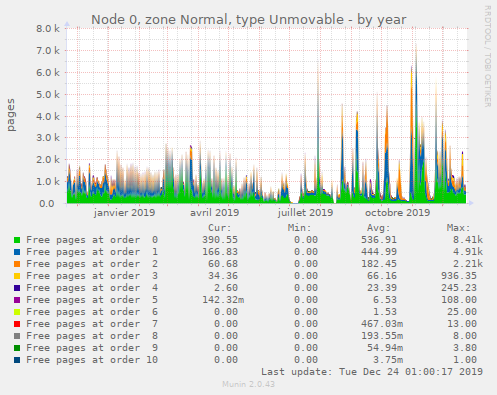Select 'Free pages at order 4' label

coord(92,288)
